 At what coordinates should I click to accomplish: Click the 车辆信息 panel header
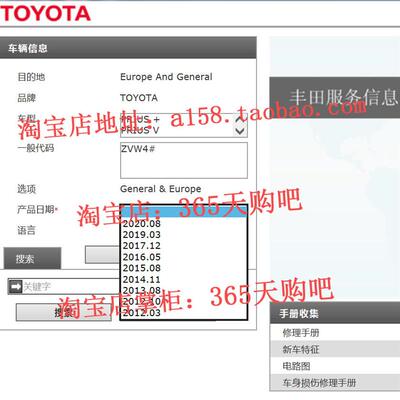click(x=128, y=48)
